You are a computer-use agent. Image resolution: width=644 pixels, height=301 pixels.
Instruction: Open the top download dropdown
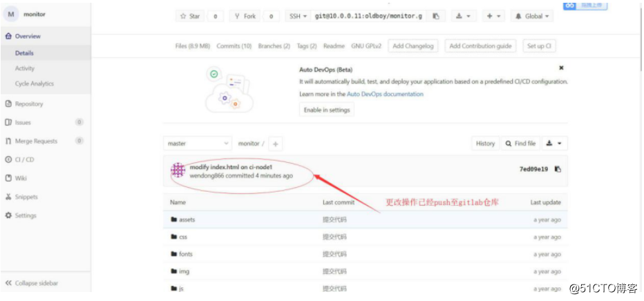(x=464, y=17)
